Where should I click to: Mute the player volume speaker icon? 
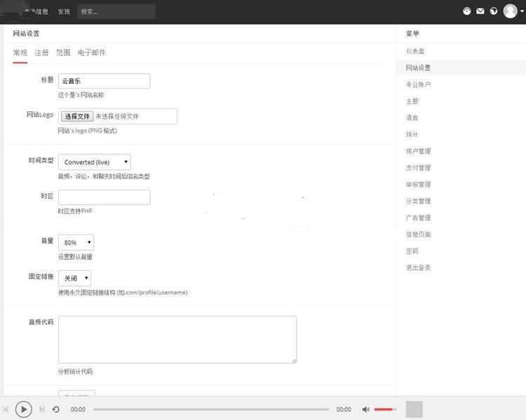point(365,409)
